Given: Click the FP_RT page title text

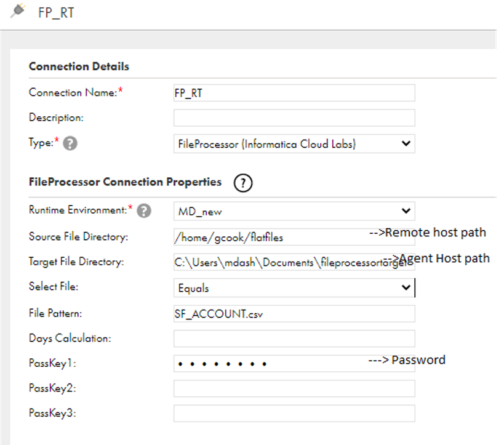Looking at the screenshot, I should pos(56,13).
